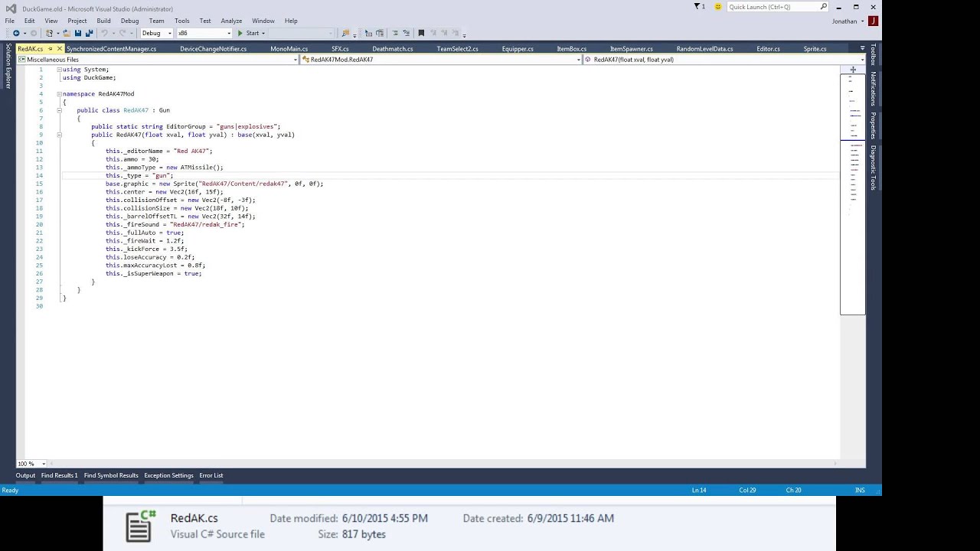Click the yellow smiley feedback icon
Image resolution: width=980 pixels, height=551 pixels.
pyautogui.click(x=718, y=6)
